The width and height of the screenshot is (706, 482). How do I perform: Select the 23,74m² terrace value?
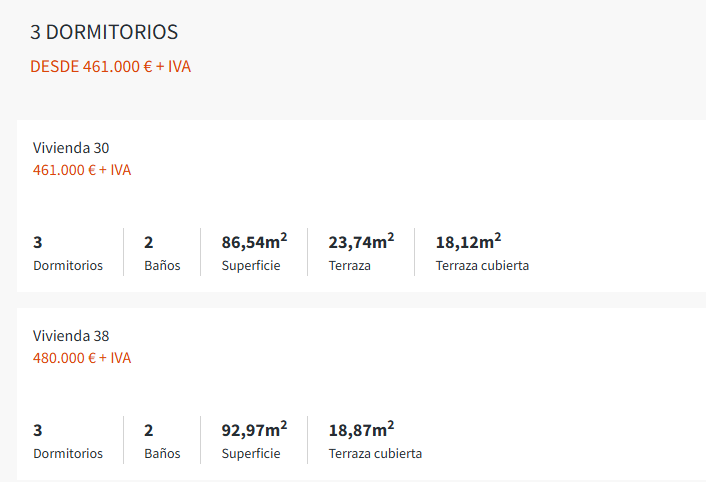tap(361, 242)
